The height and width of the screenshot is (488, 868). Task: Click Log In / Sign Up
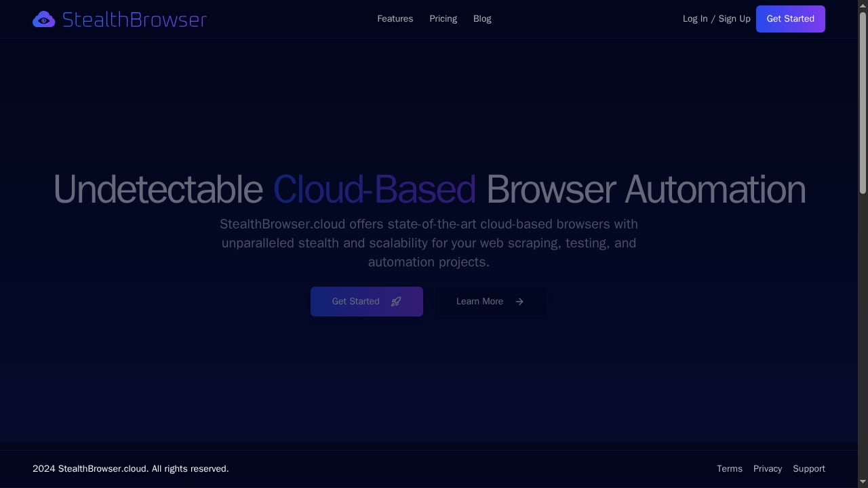(x=716, y=19)
